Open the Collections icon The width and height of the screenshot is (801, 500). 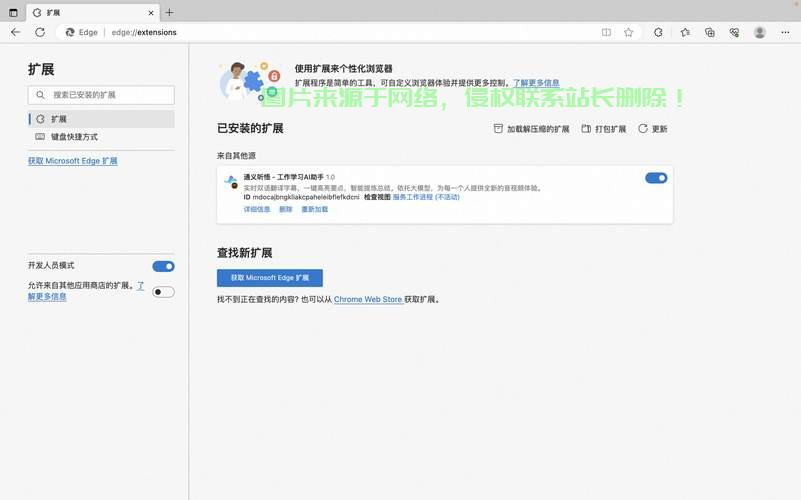[710, 32]
